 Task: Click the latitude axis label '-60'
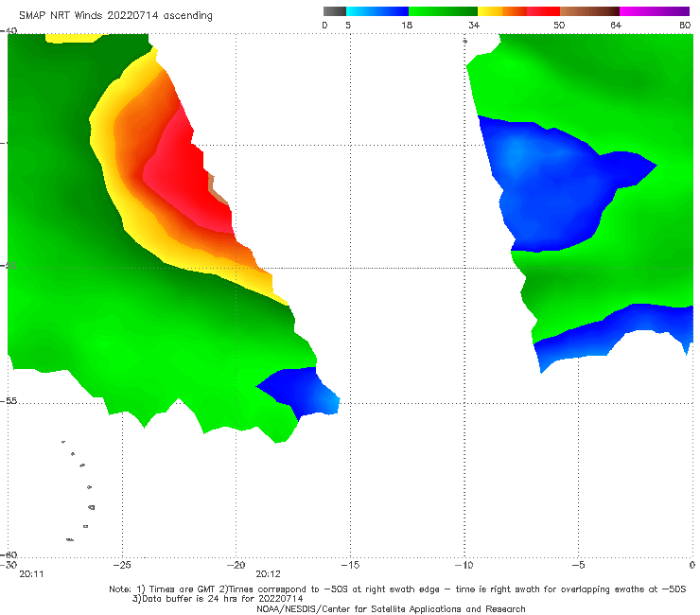click(x=9, y=554)
